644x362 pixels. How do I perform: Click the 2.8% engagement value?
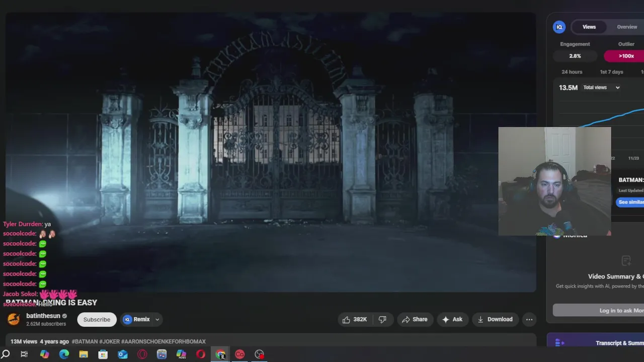coord(575,56)
